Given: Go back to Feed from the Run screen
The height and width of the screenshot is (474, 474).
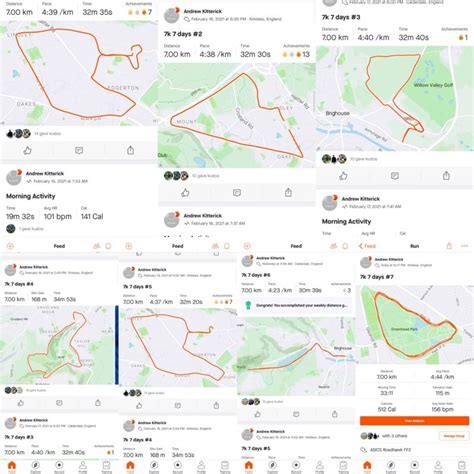Looking at the screenshot, I should (x=367, y=246).
